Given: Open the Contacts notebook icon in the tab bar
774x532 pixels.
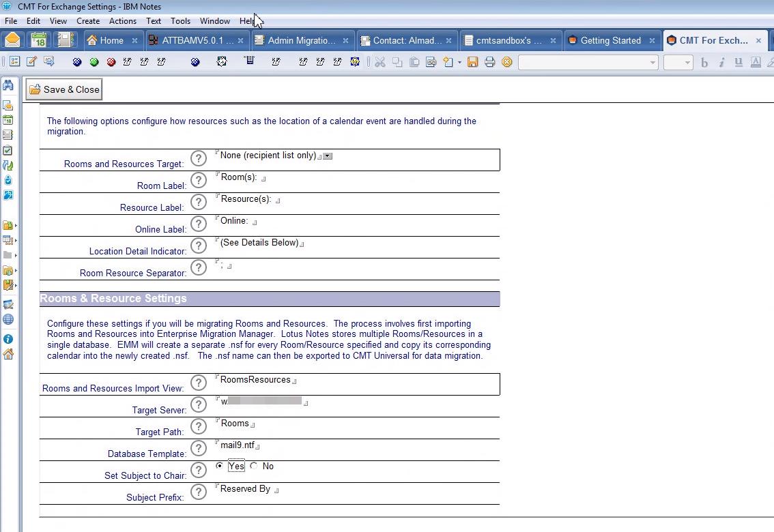Looking at the screenshot, I should coord(65,40).
